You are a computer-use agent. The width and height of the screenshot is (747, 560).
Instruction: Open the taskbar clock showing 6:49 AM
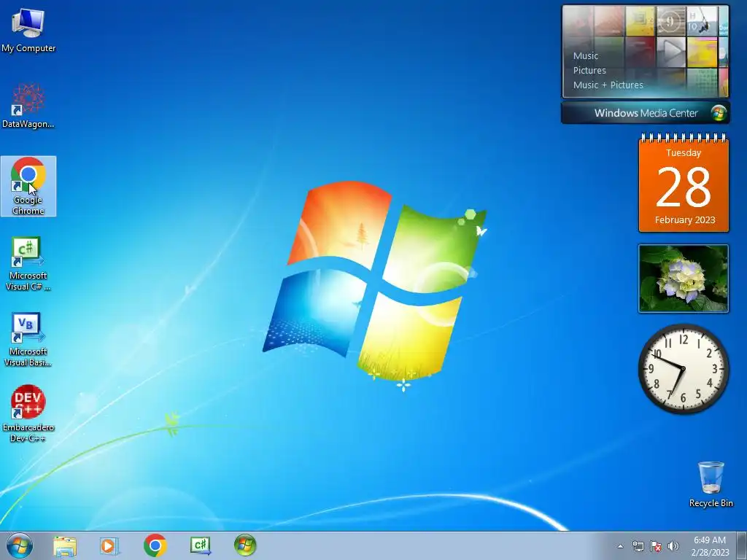[710, 546]
